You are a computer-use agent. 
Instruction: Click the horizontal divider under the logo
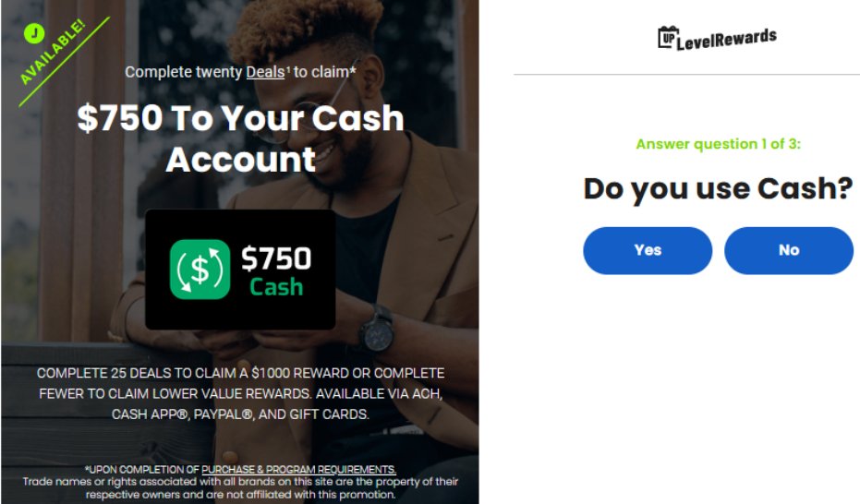(686, 74)
